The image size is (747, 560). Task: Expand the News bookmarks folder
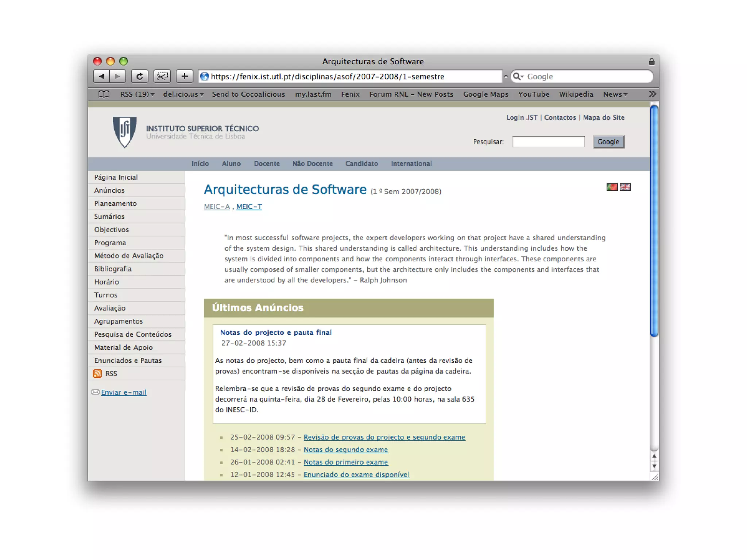[615, 94]
